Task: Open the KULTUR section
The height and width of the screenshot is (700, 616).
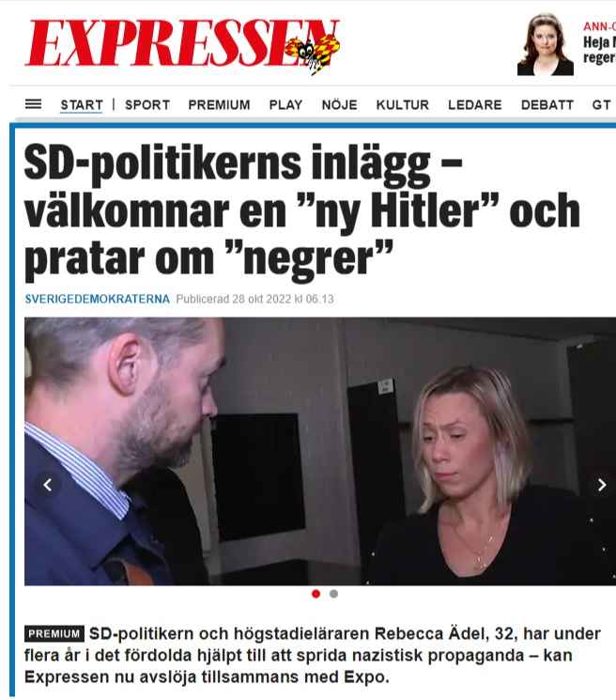Action: [402, 105]
